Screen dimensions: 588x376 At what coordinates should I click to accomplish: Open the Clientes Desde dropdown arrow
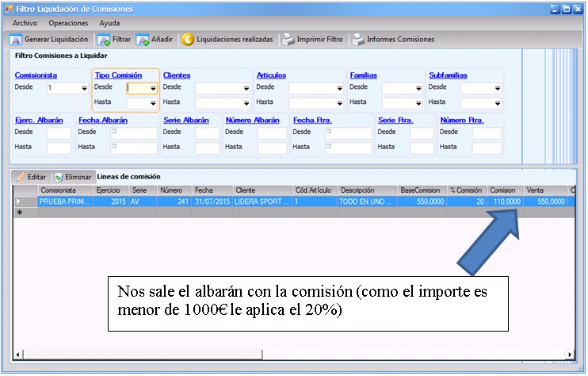(x=246, y=89)
